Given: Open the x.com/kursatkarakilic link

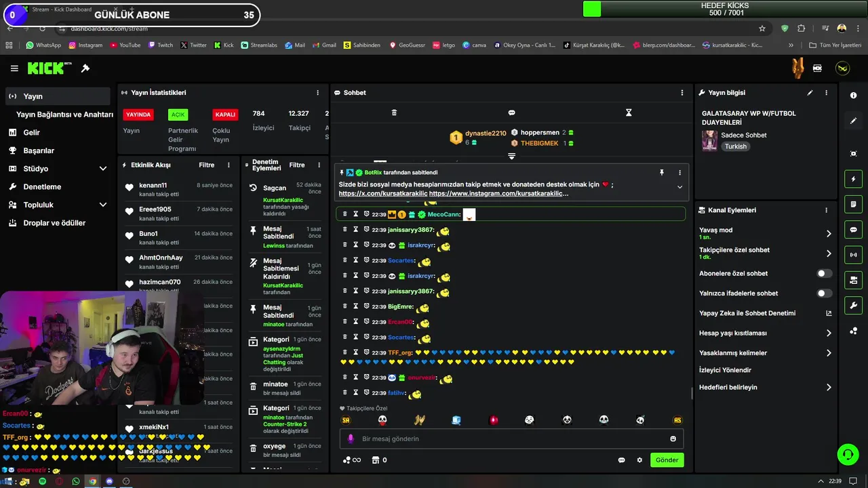Looking at the screenshot, I should [382, 194].
